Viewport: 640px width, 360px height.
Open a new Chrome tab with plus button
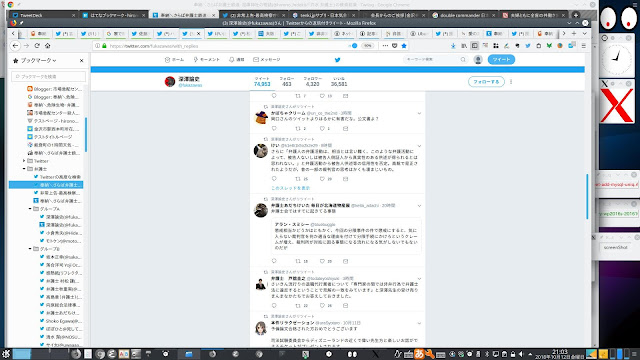point(576,15)
